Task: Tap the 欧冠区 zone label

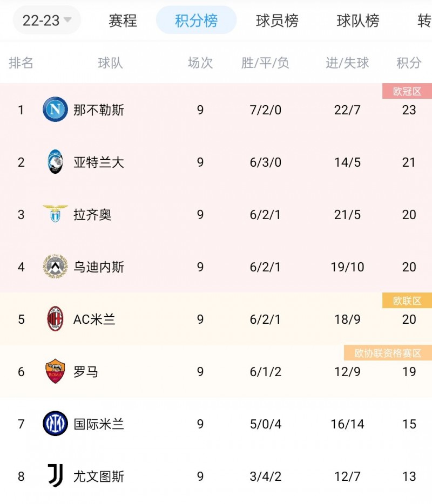Action: 407,91
